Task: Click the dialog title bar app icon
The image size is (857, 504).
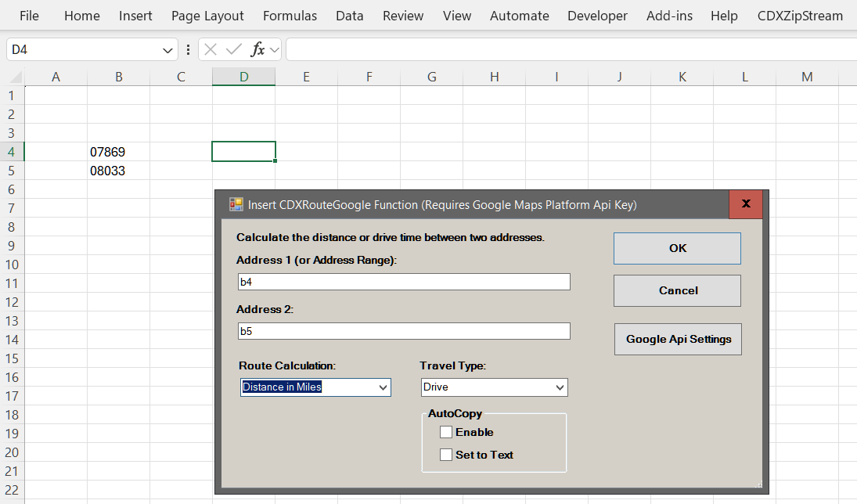Action: [236, 204]
